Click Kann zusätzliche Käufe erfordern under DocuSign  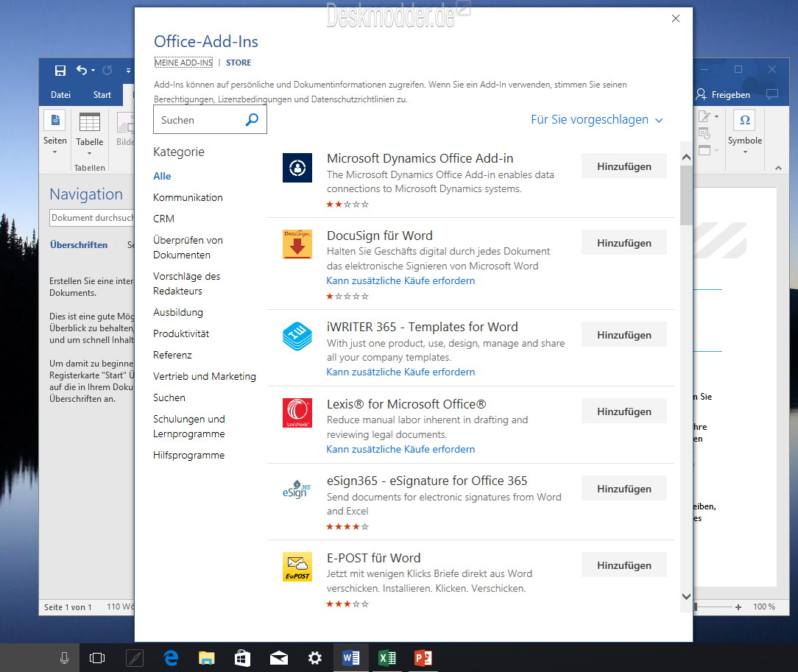click(x=400, y=281)
